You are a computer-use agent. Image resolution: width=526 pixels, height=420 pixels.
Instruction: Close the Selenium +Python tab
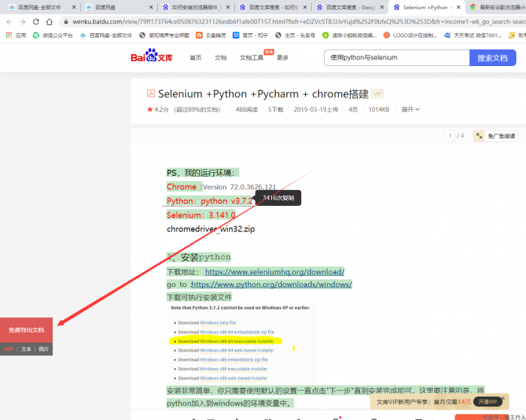point(458,7)
